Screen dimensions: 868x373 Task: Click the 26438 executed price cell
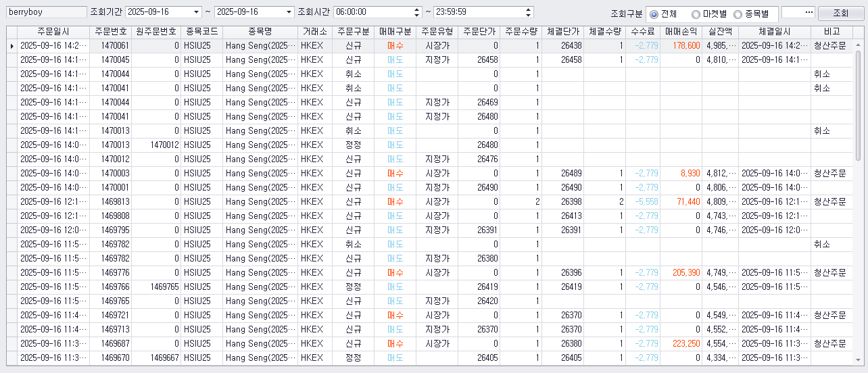(x=563, y=45)
